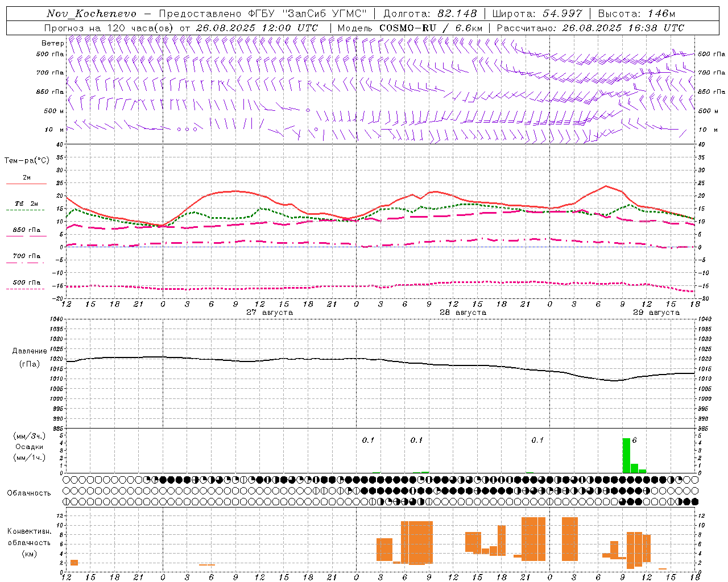Screen dimensions: 728x582
Task: Click the 'Конвективн.' convective cloud label
Action: click(x=30, y=531)
